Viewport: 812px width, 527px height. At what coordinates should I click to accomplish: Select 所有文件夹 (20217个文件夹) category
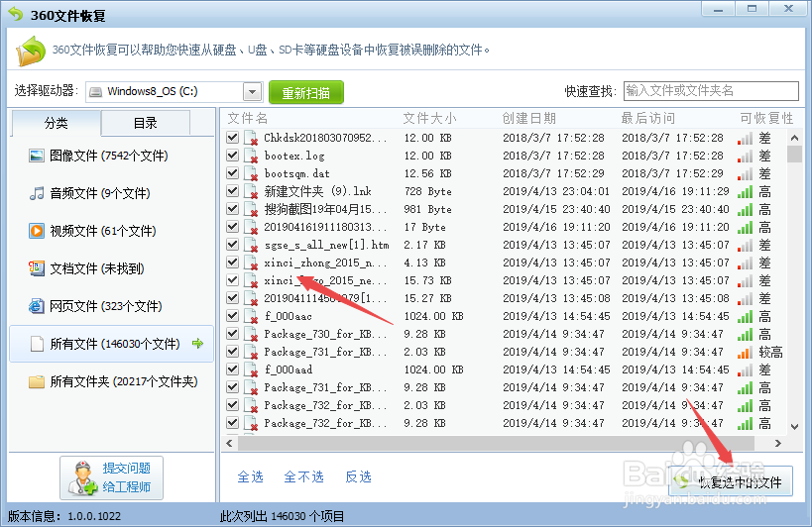click(x=111, y=381)
